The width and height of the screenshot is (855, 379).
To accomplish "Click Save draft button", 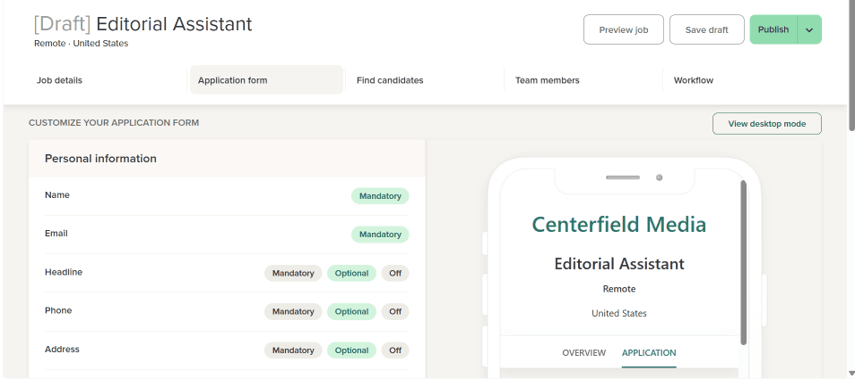I will click(707, 29).
